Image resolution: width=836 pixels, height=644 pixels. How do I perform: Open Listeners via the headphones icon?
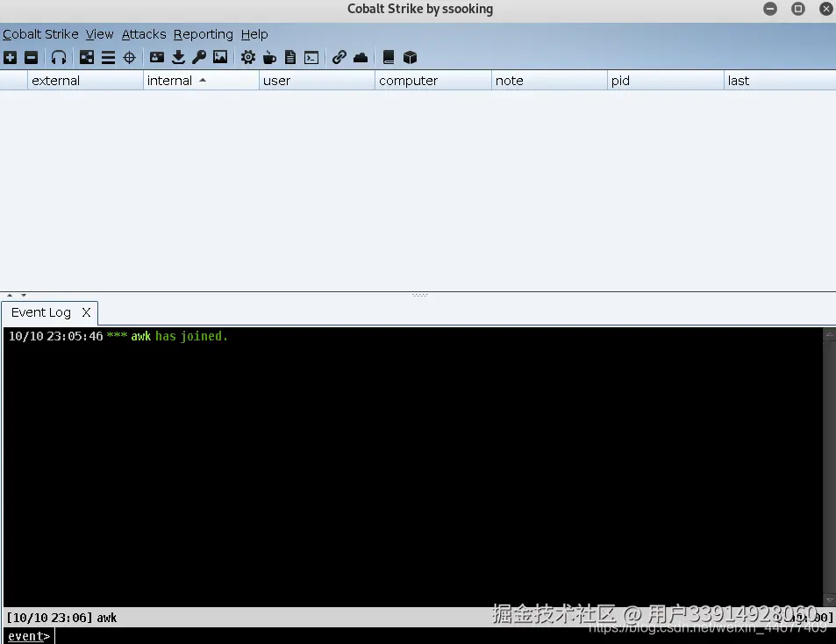[x=59, y=57]
